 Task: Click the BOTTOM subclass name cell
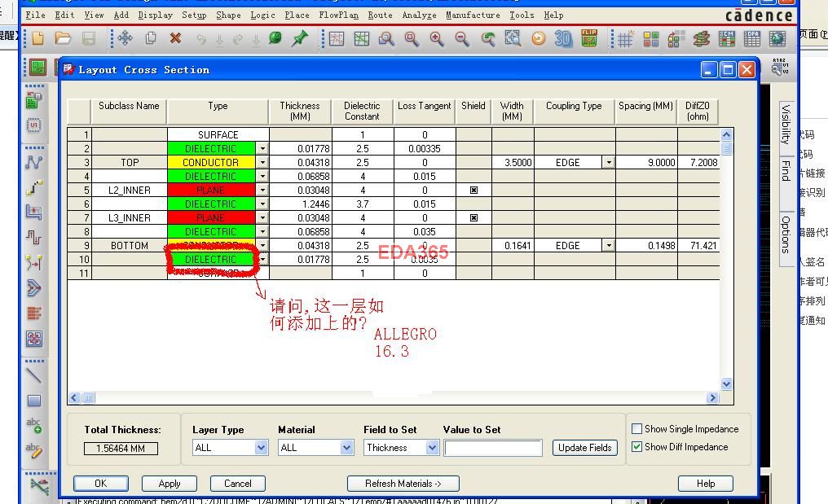pyautogui.click(x=130, y=245)
